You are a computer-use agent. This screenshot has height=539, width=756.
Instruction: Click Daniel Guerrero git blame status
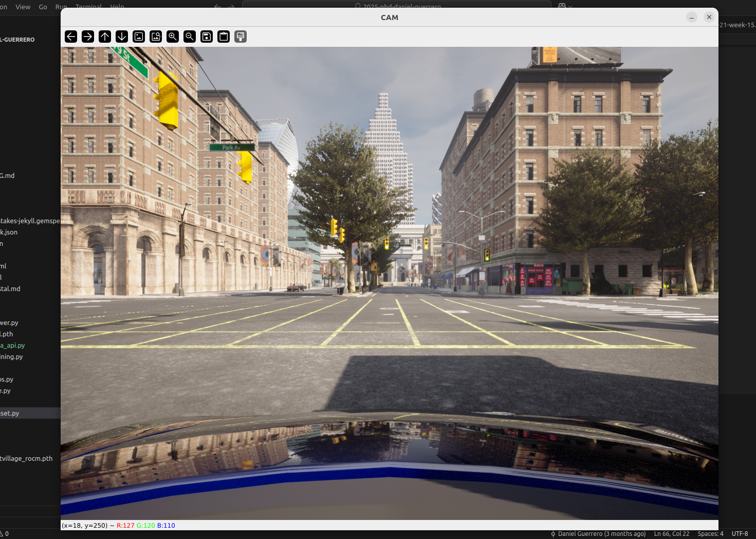pyautogui.click(x=599, y=534)
